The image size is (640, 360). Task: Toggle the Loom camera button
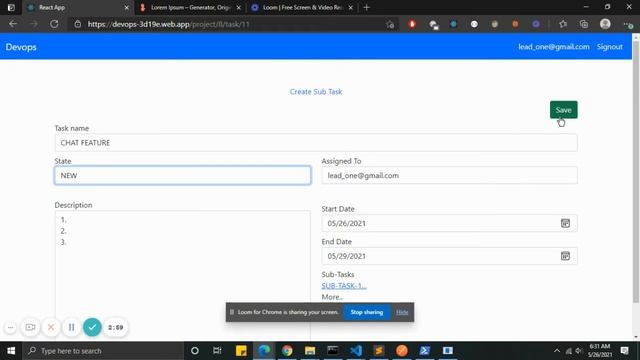(30, 327)
